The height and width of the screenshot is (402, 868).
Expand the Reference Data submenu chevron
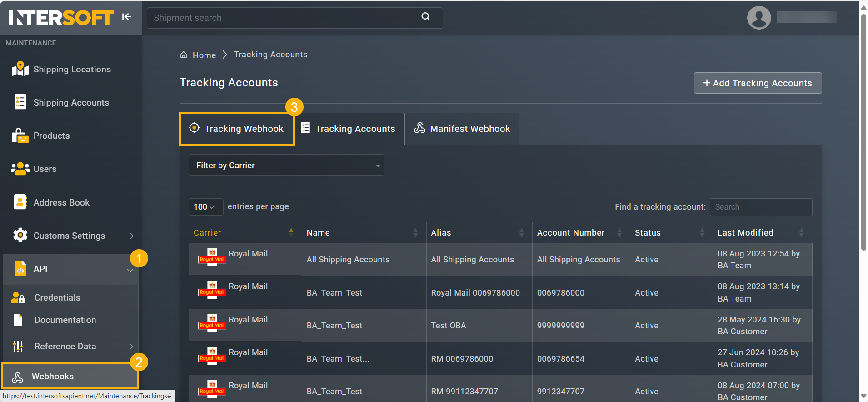[x=131, y=347]
